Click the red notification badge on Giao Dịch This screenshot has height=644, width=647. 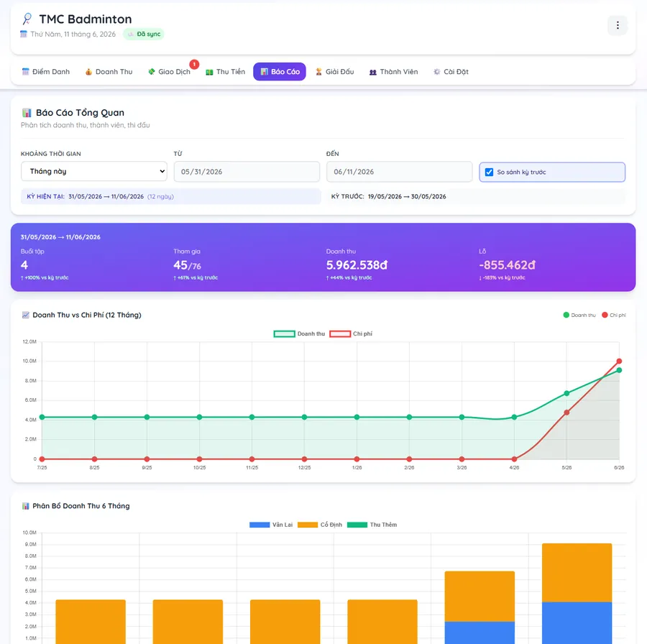pyautogui.click(x=194, y=65)
